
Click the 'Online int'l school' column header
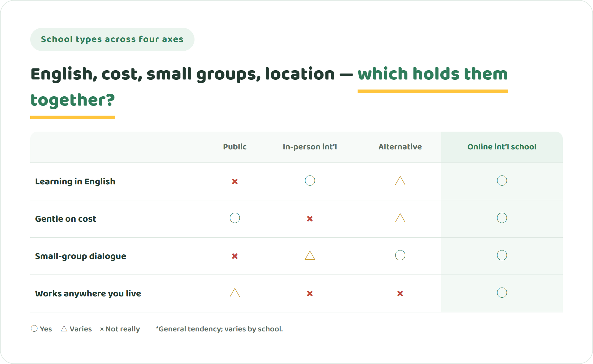[502, 147]
